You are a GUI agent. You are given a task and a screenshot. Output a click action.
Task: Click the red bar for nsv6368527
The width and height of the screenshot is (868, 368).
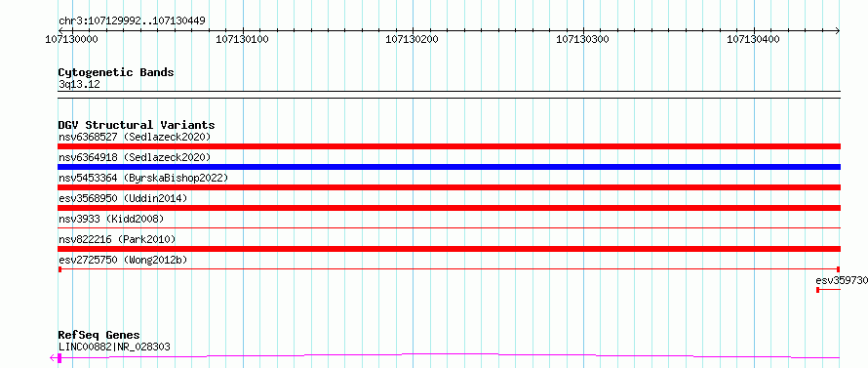(x=449, y=146)
